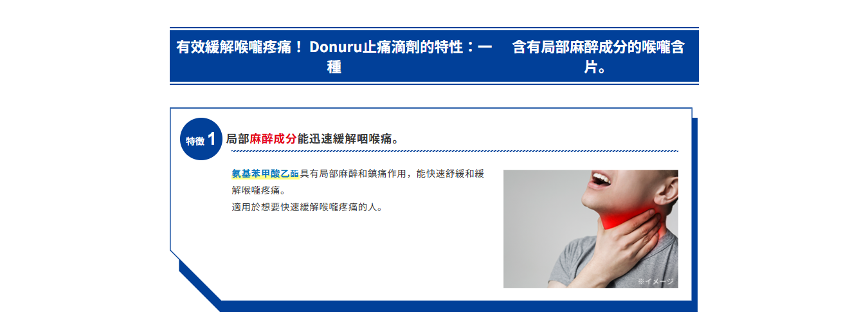Click the sore throat photo
The width and height of the screenshot is (868, 332).
pyautogui.click(x=590, y=229)
